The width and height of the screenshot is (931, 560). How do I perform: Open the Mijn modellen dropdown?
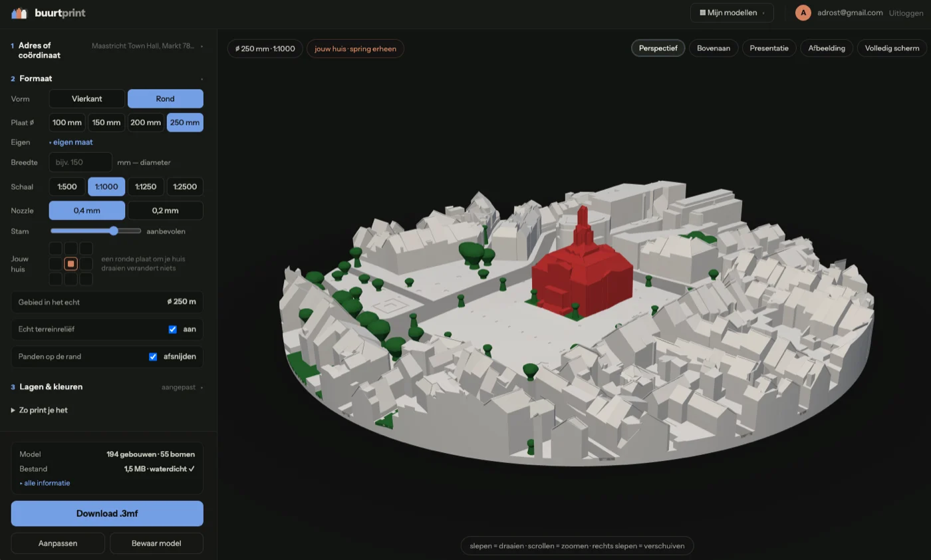click(x=732, y=13)
